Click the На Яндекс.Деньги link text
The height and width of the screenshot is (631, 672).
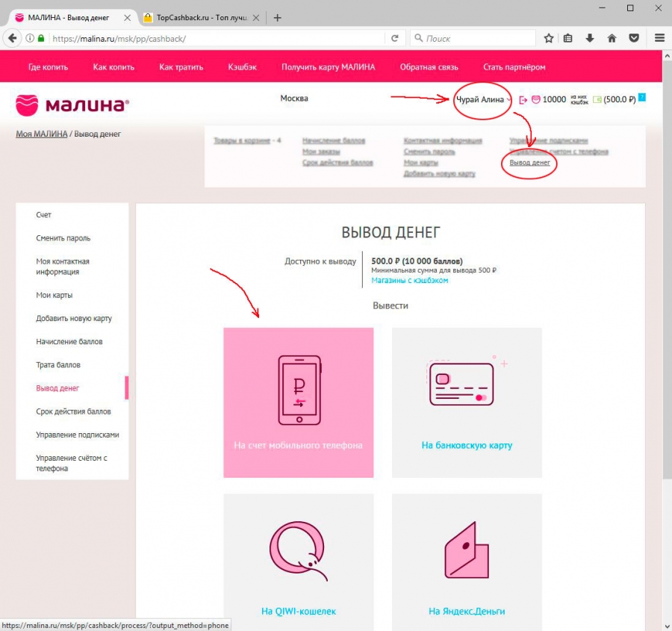(467, 612)
